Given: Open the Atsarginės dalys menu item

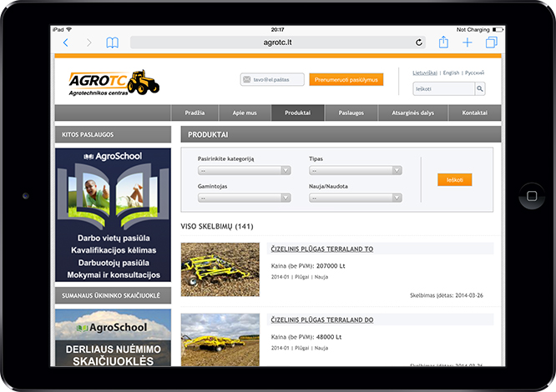Looking at the screenshot, I should click(x=412, y=113).
